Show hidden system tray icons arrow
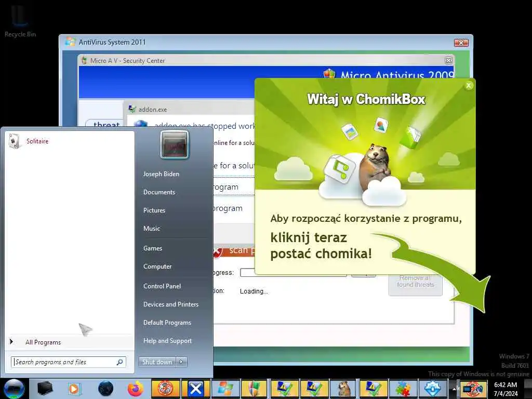Viewport: 532px width, 399px height. pyautogui.click(x=455, y=389)
